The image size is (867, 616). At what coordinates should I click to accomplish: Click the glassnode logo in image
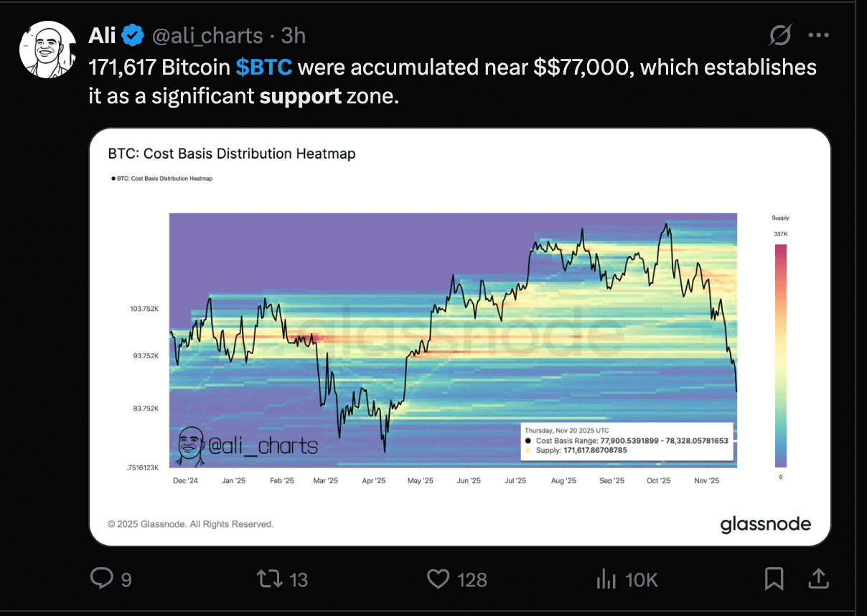pyautogui.click(x=765, y=524)
